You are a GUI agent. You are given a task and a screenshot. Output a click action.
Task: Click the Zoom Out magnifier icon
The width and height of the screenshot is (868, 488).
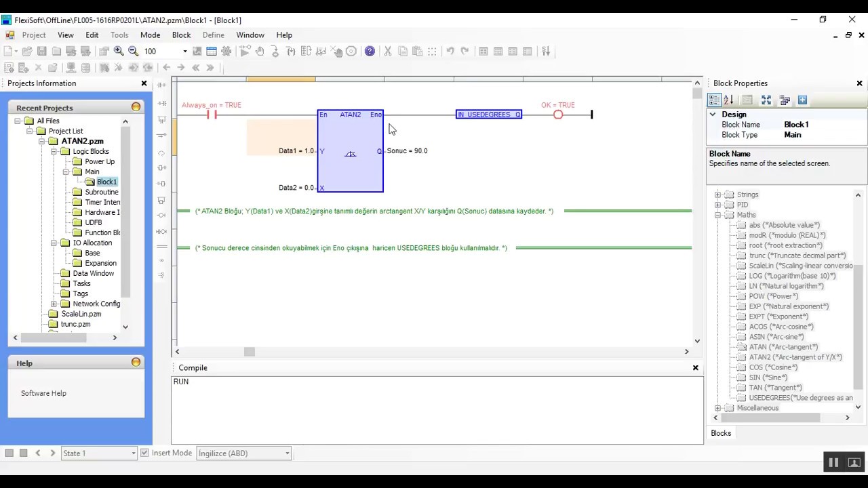[134, 52]
